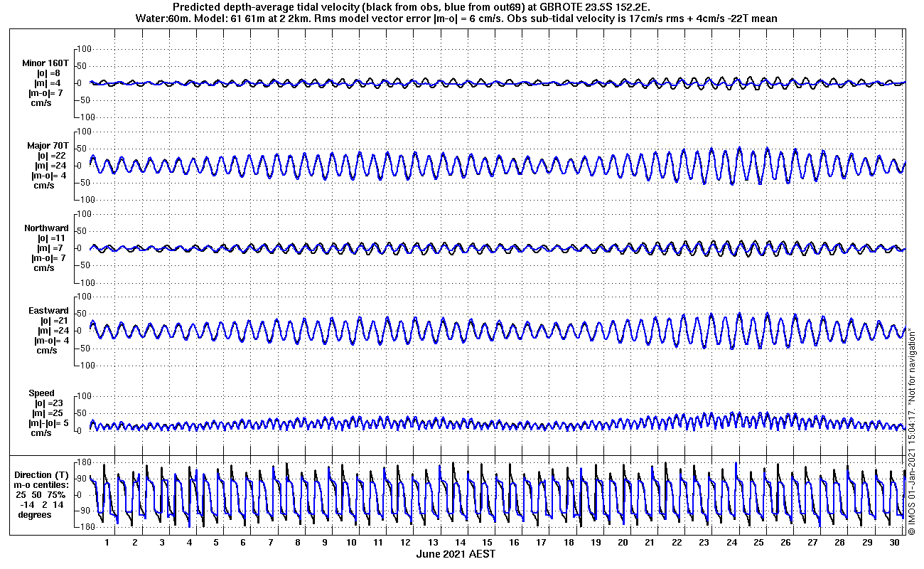Click day '18' on the date axis
924x569 pixels.
click(569, 543)
